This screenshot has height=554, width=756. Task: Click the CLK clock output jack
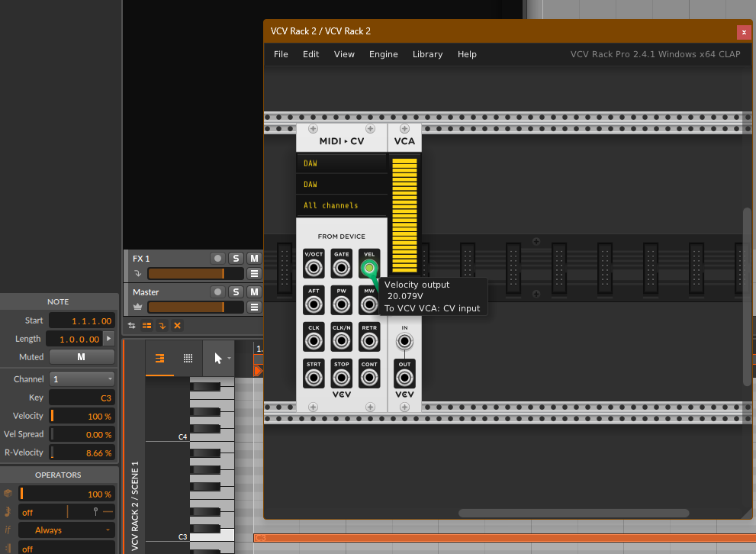314,341
